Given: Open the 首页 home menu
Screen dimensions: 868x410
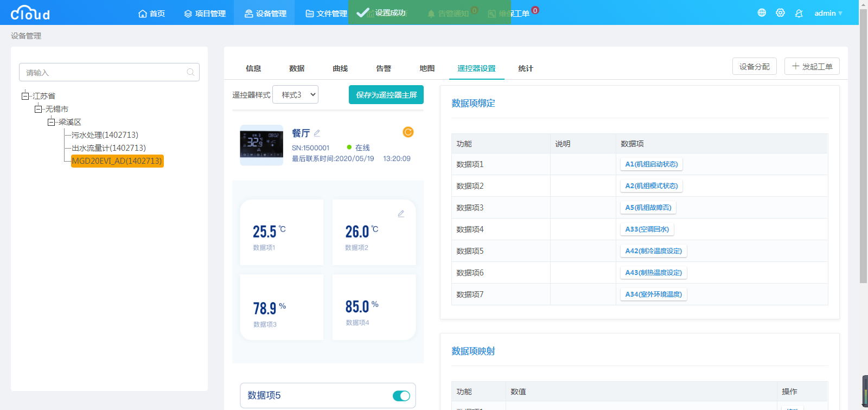Looking at the screenshot, I should tap(152, 14).
